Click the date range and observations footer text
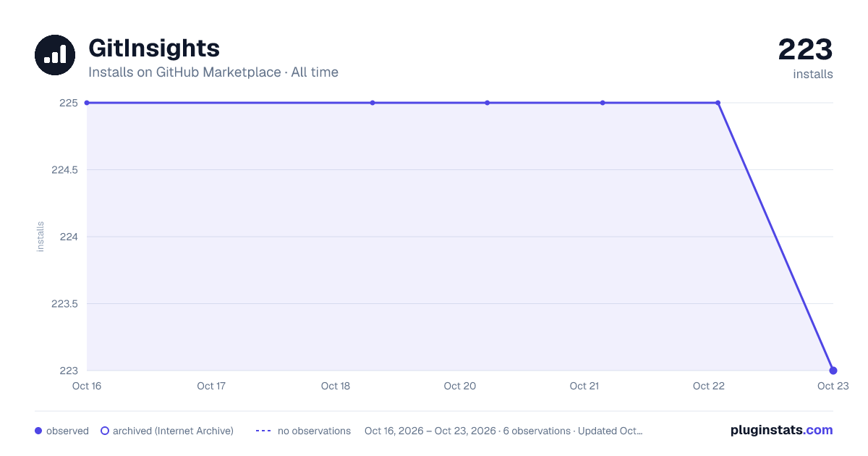868x456 pixels. (x=503, y=431)
